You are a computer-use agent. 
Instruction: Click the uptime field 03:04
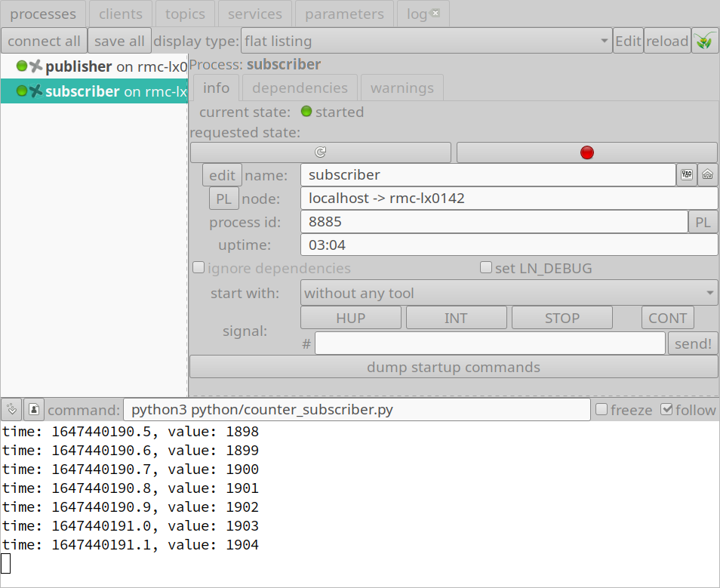click(509, 245)
